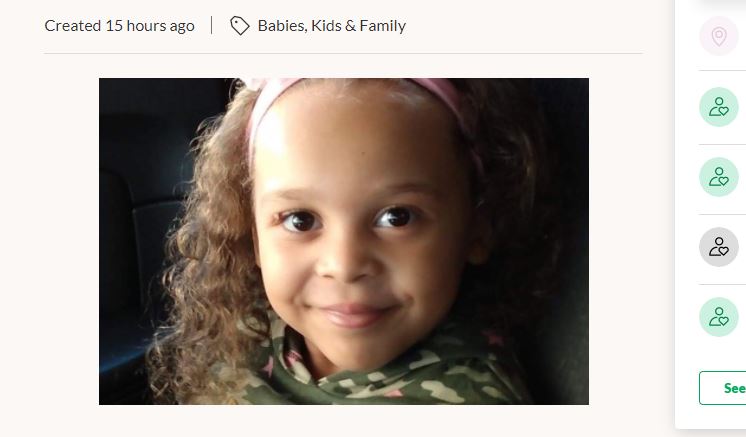Open the Babies, Kids & Family category
Image resolution: width=746 pixels, height=437 pixels.
pyautogui.click(x=332, y=26)
